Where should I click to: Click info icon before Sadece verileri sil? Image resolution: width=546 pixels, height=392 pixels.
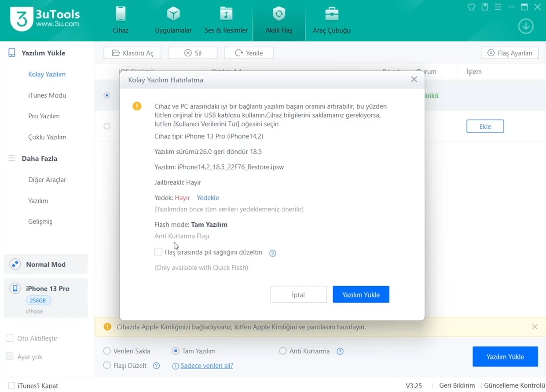176,366
